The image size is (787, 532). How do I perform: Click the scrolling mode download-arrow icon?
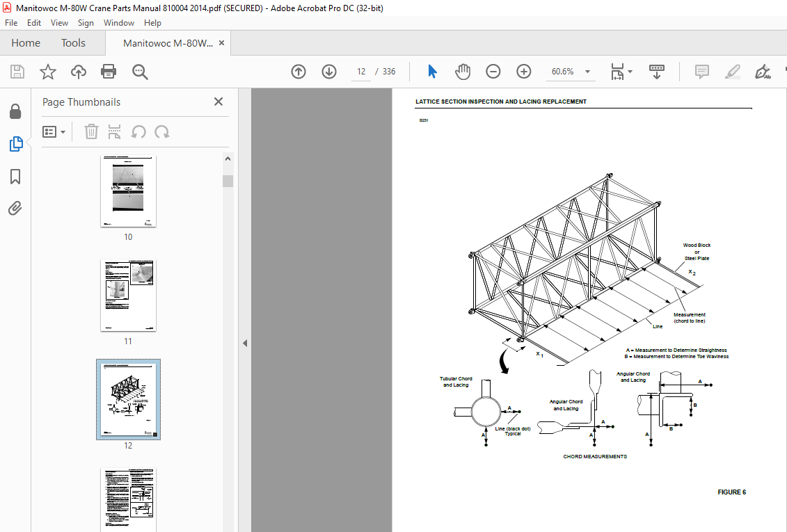[x=656, y=72]
